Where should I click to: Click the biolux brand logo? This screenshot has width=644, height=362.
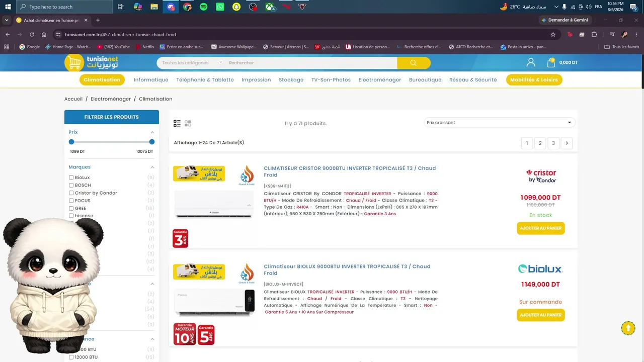click(x=541, y=269)
